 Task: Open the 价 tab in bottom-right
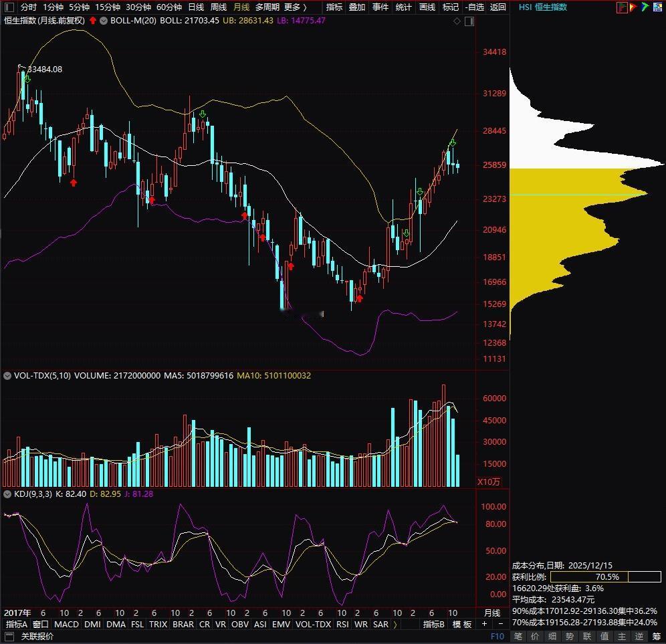(x=535, y=637)
